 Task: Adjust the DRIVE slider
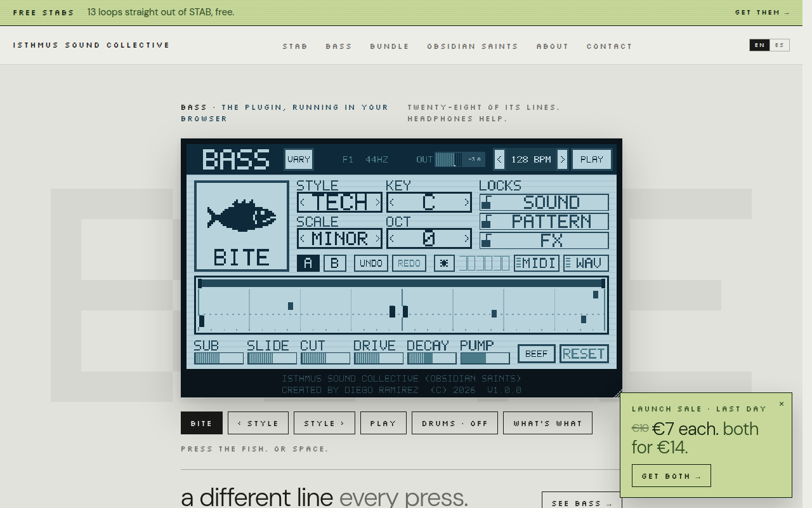tap(379, 358)
